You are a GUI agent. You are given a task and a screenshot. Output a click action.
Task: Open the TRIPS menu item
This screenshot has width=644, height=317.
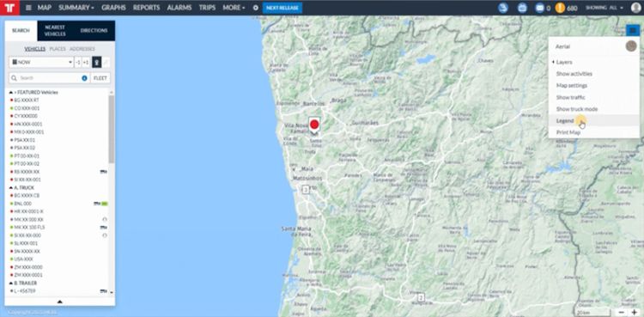tap(207, 8)
